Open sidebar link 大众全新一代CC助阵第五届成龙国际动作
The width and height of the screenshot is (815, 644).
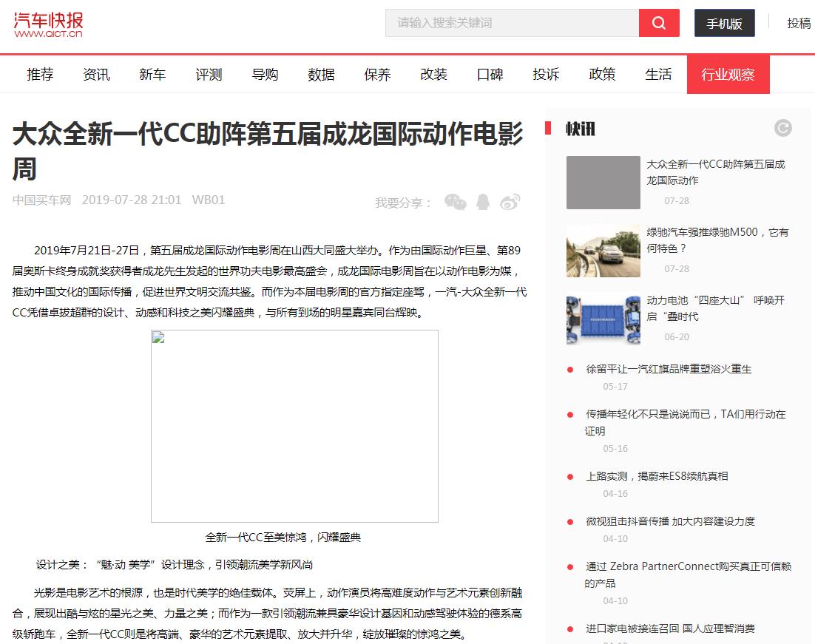716,172
